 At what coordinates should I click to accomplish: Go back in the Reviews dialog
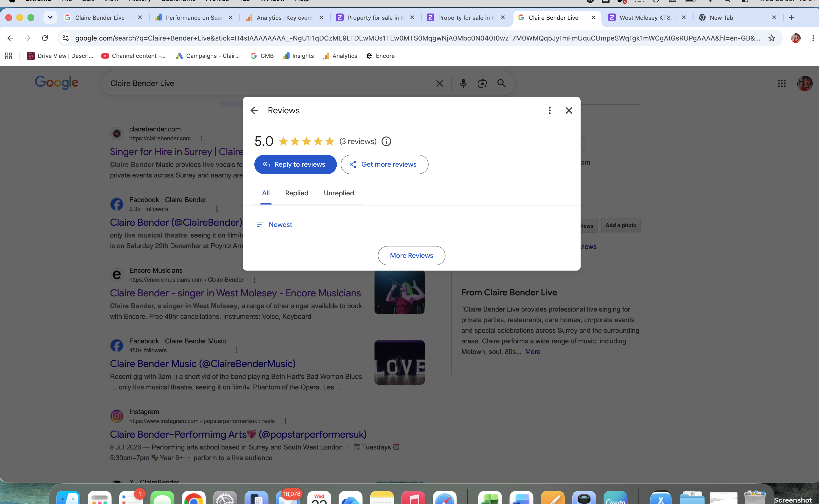254,110
